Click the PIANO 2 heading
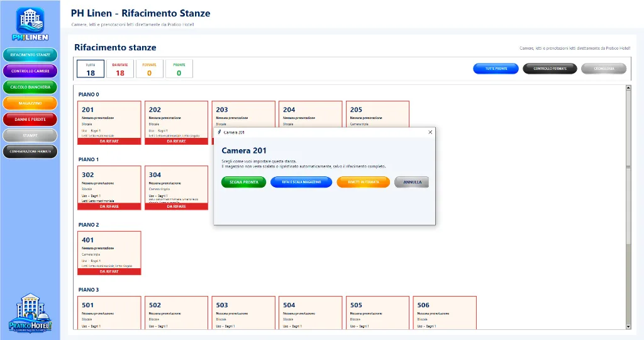The height and width of the screenshot is (340, 644). 89,225
